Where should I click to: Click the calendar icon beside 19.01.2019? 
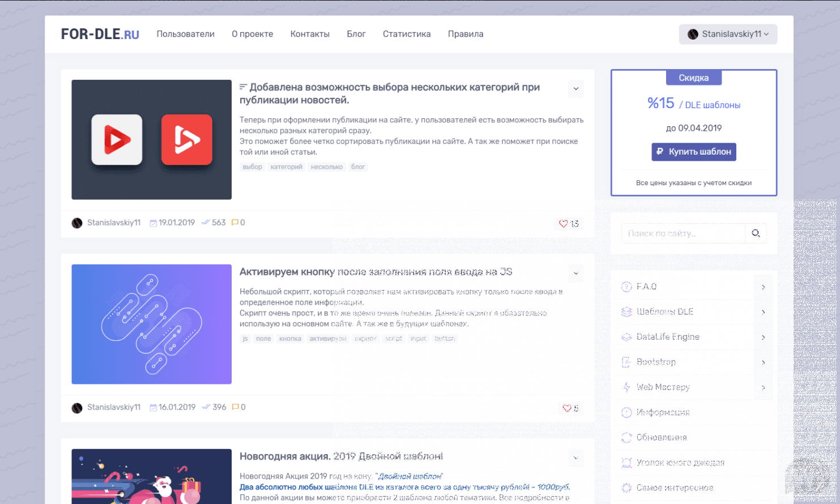pyautogui.click(x=153, y=223)
